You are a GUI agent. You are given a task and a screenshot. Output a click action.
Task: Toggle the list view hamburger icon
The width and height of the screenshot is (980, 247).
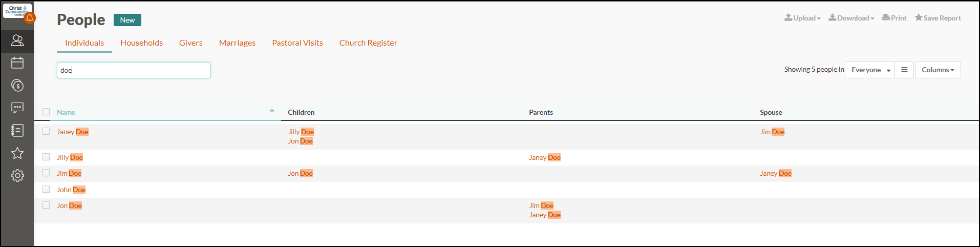tap(904, 70)
